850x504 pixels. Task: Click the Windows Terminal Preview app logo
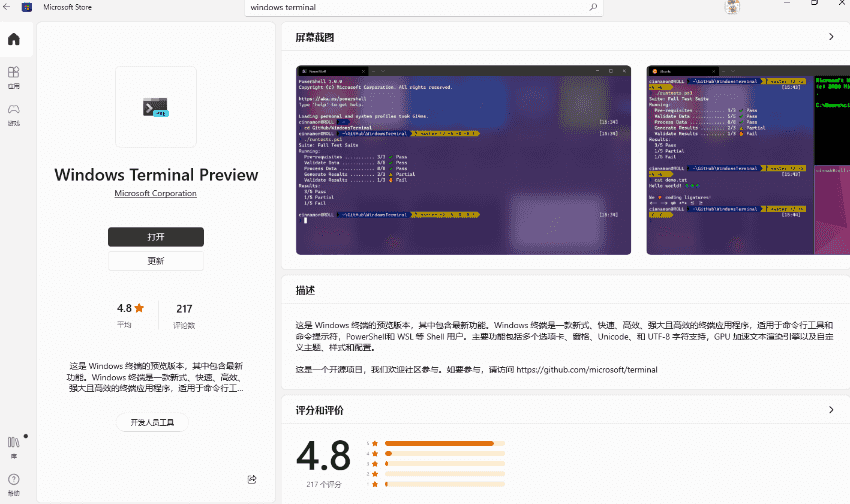[156, 107]
